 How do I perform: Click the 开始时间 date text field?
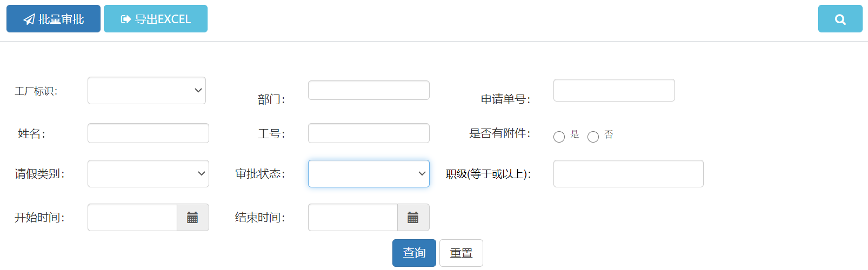point(132,218)
